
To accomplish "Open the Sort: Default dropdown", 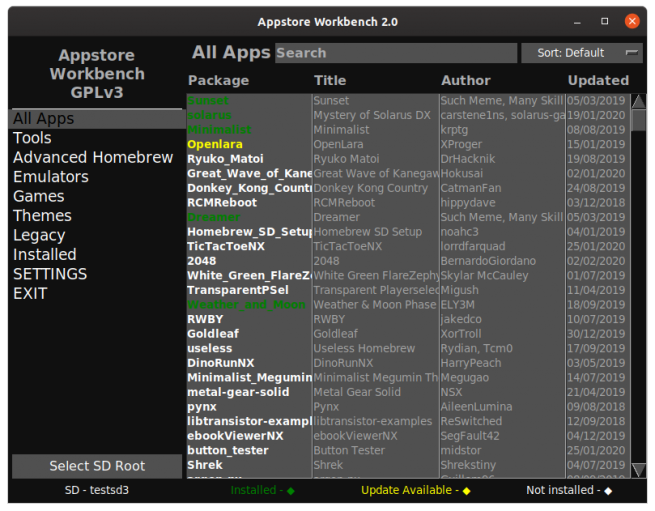I will 582,53.
